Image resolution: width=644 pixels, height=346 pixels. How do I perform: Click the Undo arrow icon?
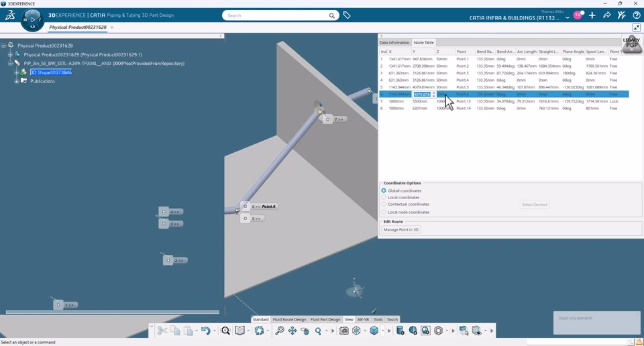[x=205, y=331]
